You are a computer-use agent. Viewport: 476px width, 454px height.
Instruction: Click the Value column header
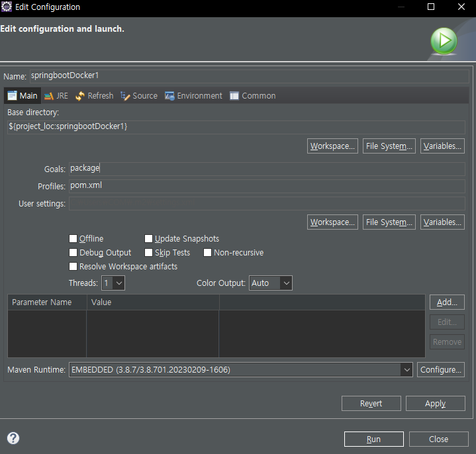click(153, 302)
